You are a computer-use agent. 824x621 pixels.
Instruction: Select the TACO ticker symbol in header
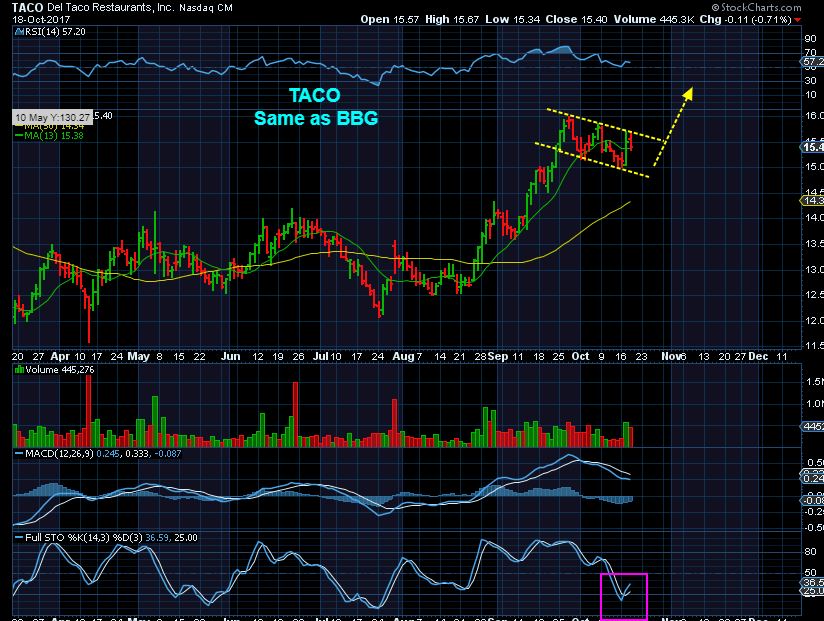click(x=27, y=8)
